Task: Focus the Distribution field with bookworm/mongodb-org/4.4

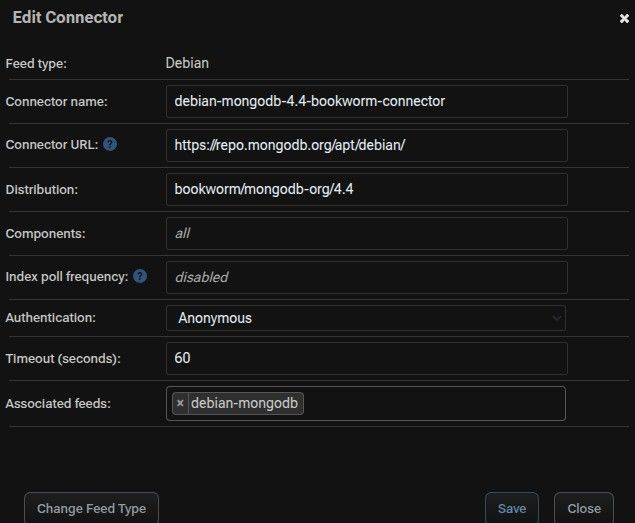Action: [x=367, y=190]
